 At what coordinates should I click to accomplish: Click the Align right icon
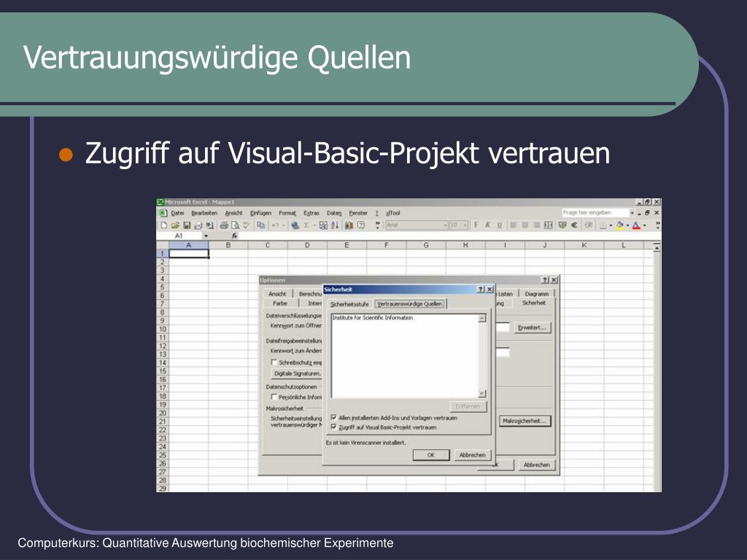tap(536, 225)
